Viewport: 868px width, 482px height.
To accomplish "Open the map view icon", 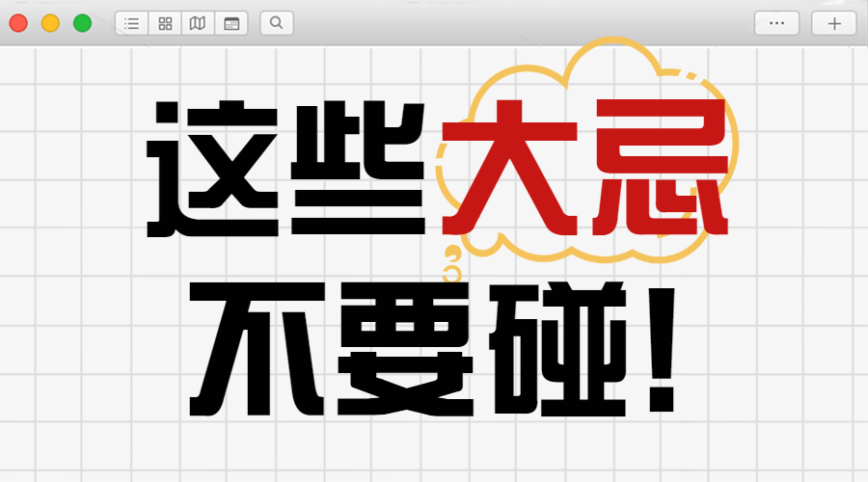I will pos(198,23).
